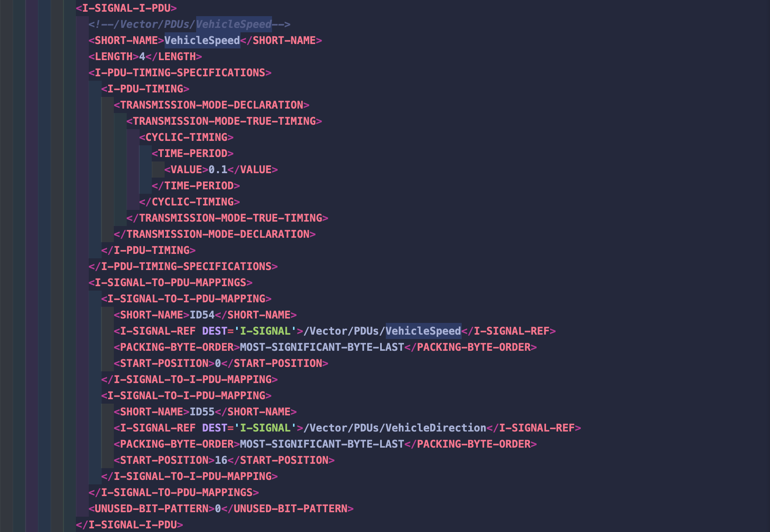The height and width of the screenshot is (532, 770).
Task: Click the ID54 short name text
Action: click(x=202, y=315)
